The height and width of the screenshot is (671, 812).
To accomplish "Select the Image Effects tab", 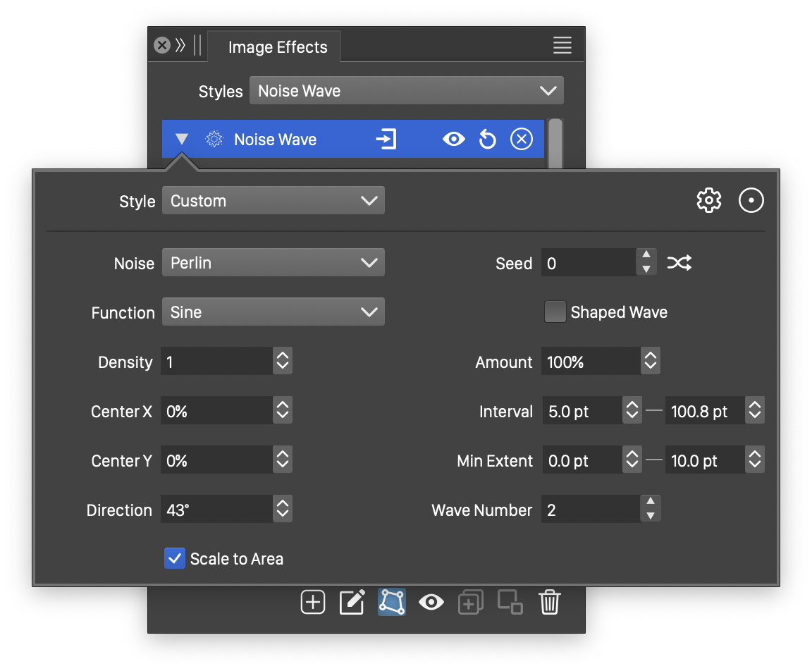I will (278, 47).
